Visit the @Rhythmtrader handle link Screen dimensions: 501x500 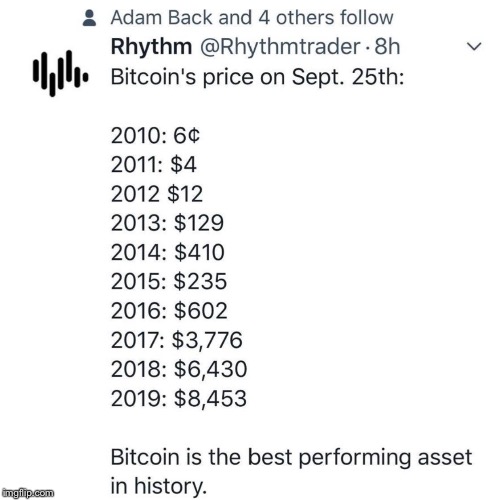(280, 47)
